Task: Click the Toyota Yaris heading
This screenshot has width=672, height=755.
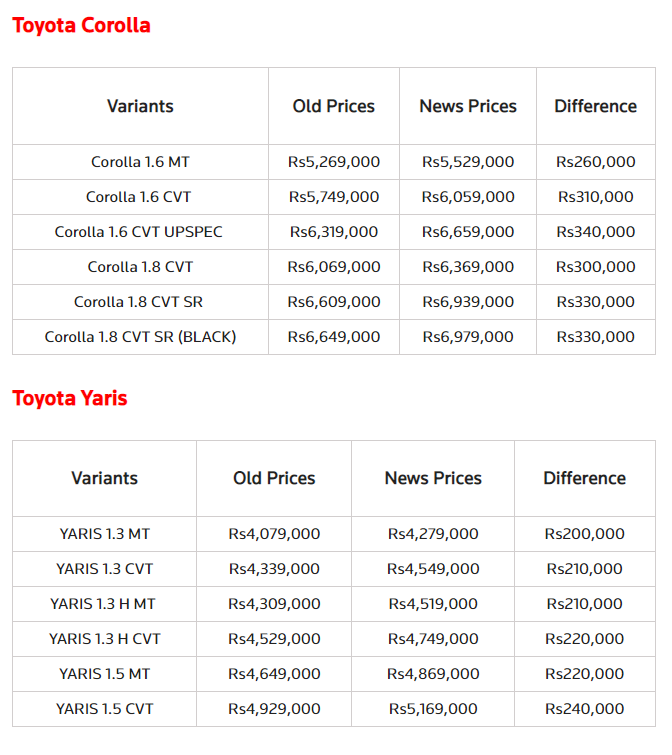Action: pos(70,398)
